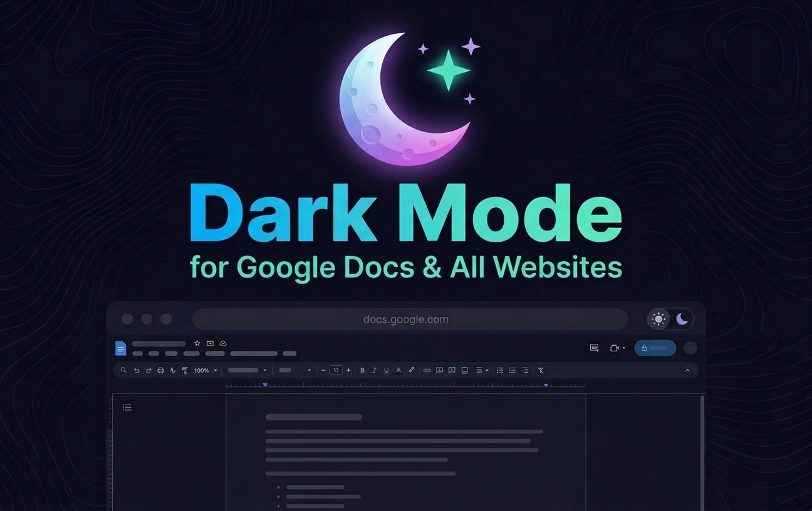This screenshot has height=511, width=812.
Task: Insert a link using the link icon
Action: 428,369
